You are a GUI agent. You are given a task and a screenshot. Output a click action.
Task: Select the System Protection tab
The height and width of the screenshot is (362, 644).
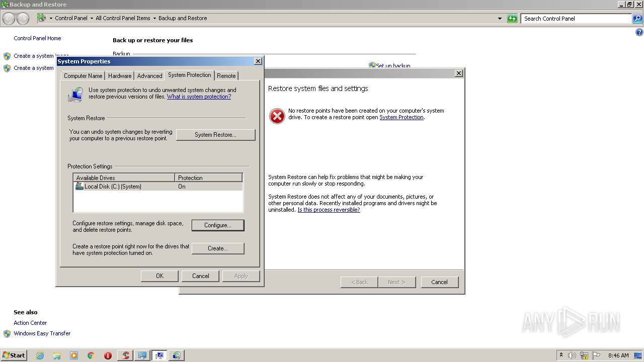pos(190,75)
